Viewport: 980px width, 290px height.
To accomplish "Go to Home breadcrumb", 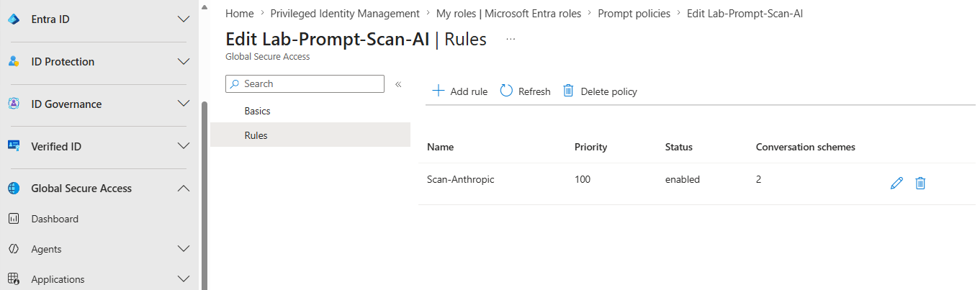I will click(239, 14).
